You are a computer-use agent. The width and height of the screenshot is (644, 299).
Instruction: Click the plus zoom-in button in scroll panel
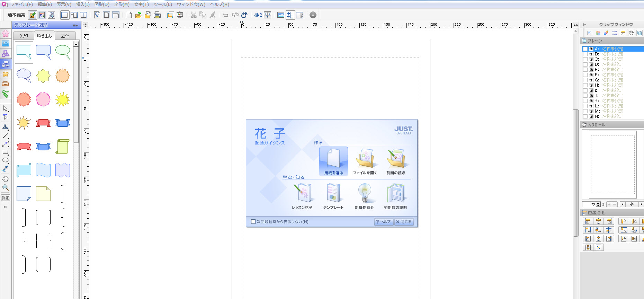coord(609,204)
